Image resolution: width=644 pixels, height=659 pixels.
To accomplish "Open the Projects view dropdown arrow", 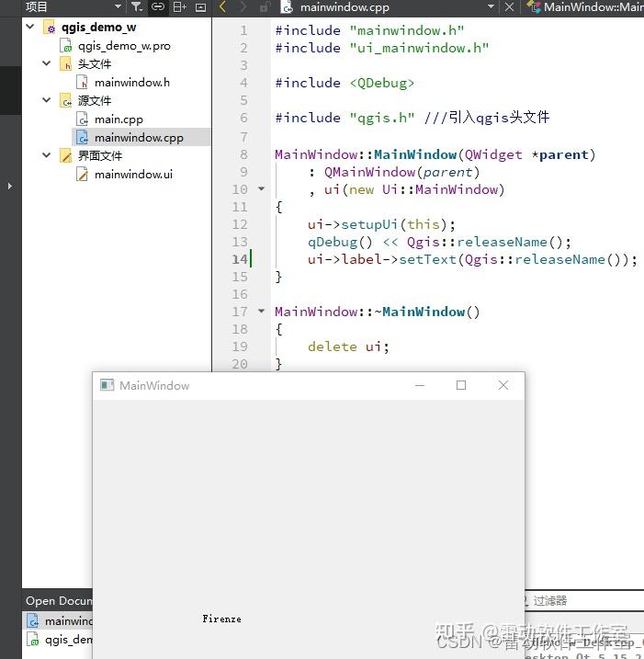I will click(x=118, y=6).
